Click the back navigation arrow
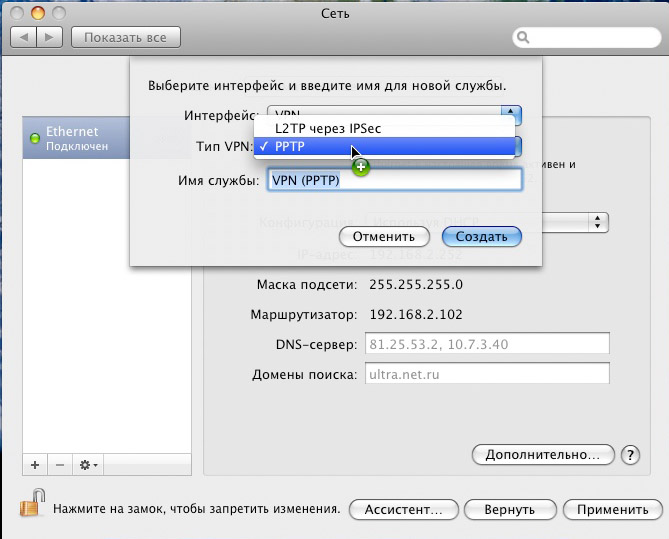 [x=23, y=37]
